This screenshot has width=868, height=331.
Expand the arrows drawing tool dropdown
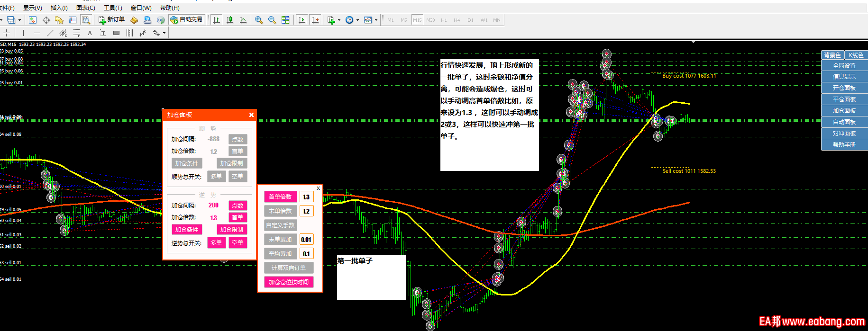pos(164,33)
